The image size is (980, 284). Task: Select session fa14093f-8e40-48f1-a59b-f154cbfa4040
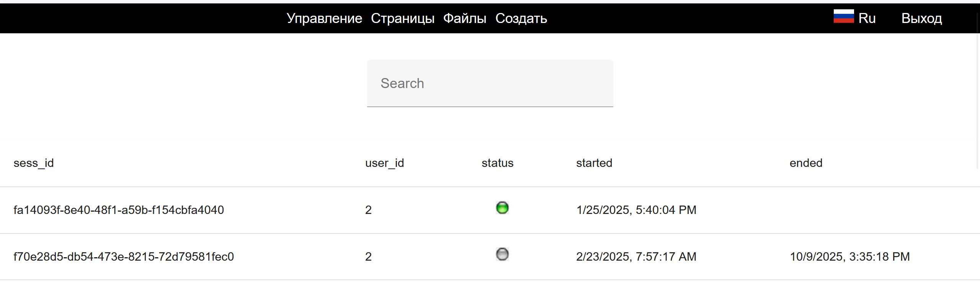[119, 210]
